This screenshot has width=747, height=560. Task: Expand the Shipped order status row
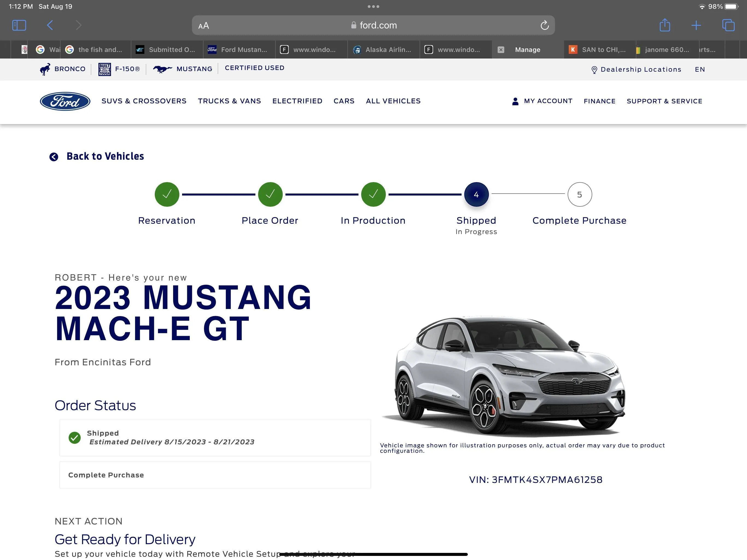215,438
